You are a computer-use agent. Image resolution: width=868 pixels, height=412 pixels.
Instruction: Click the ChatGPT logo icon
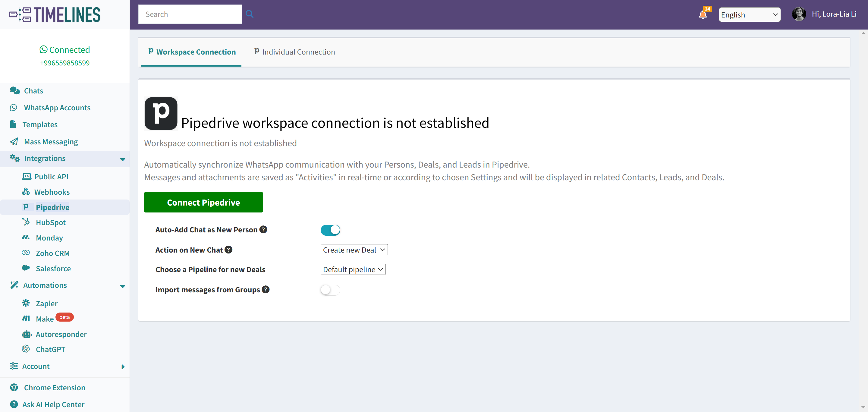coord(26,349)
